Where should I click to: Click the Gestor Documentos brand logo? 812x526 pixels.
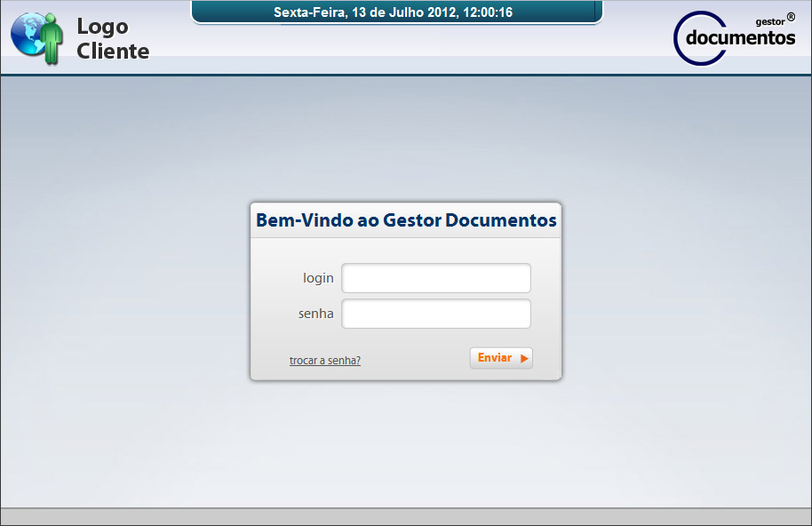(x=735, y=37)
